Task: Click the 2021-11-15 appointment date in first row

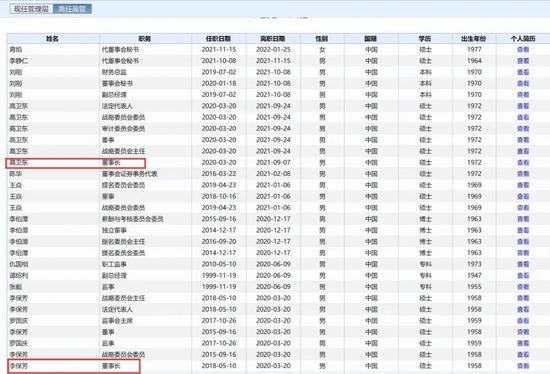Action: click(219, 49)
